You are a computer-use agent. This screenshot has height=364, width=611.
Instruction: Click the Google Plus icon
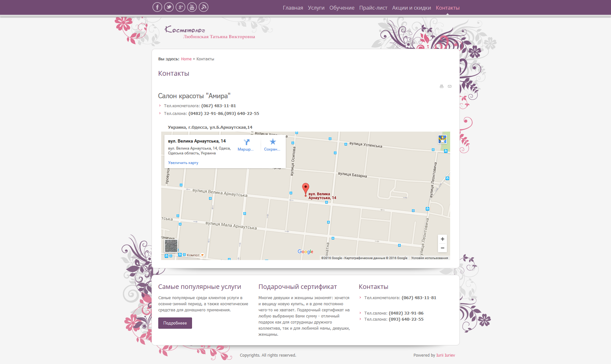tap(180, 7)
